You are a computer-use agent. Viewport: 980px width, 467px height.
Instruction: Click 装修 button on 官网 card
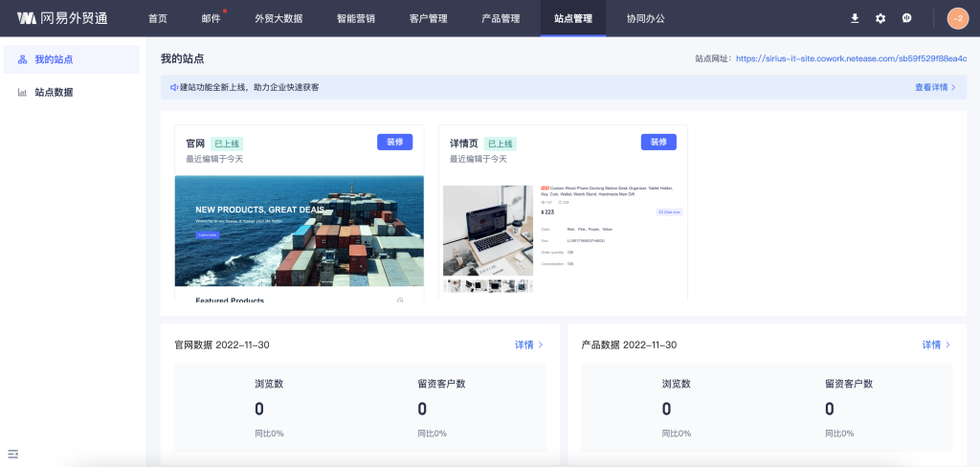point(394,142)
